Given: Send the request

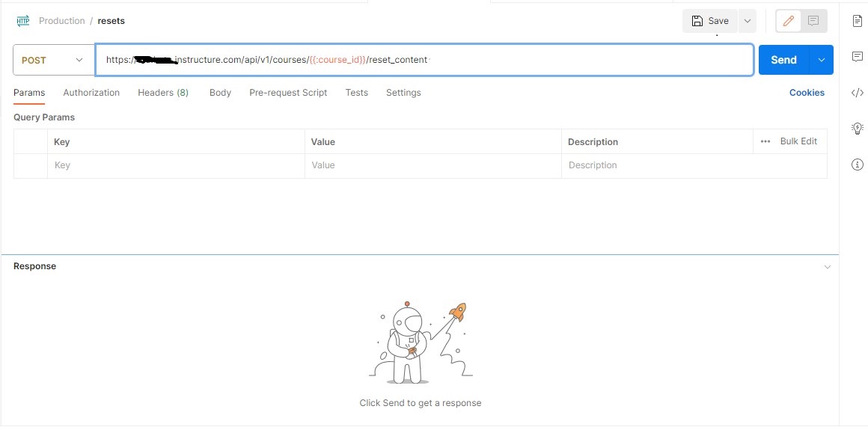Looking at the screenshot, I should click(x=784, y=60).
